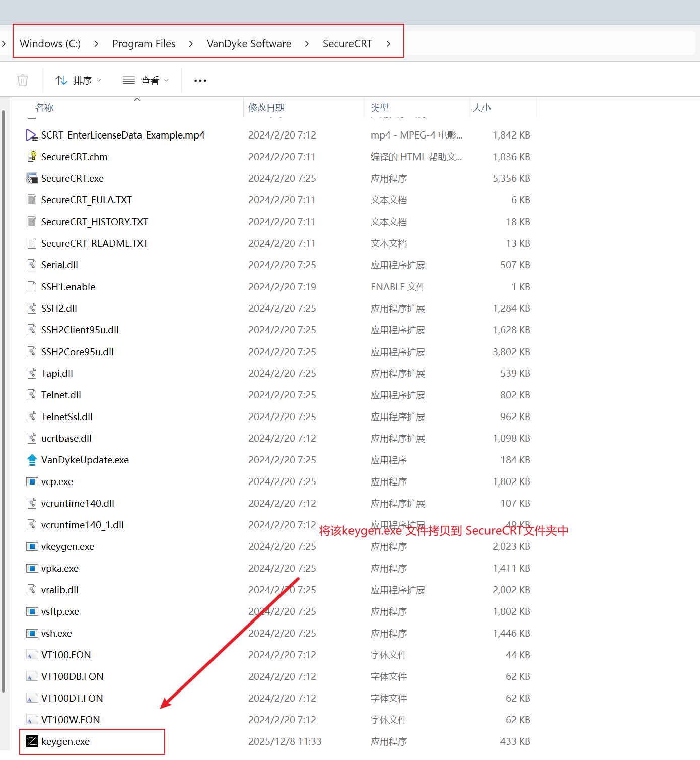Image resolution: width=700 pixels, height=760 pixels.
Task: Select the vsftp.exe application icon
Action: click(x=32, y=611)
